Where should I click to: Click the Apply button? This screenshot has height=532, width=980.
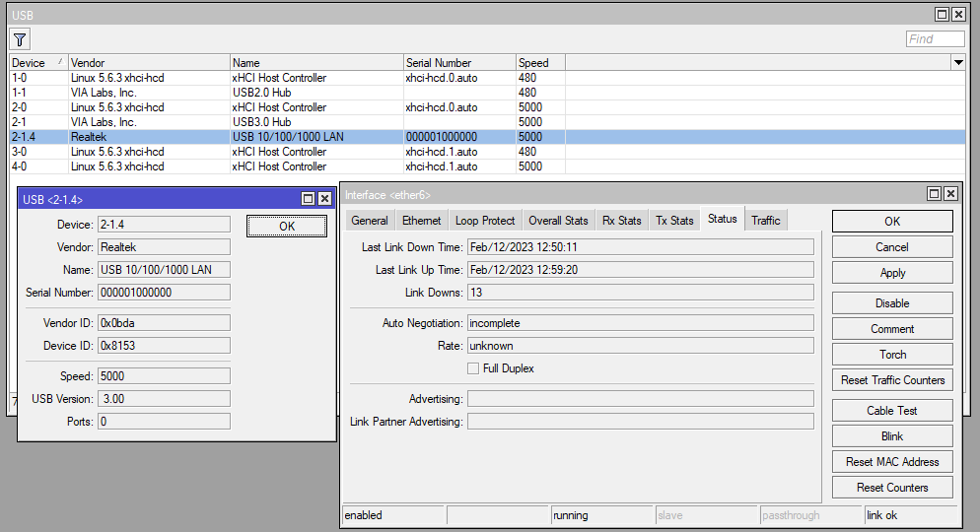892,273
